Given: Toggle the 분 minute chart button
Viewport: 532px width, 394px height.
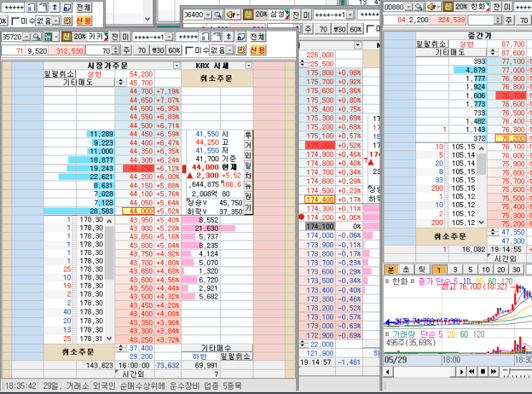Looking at the screenshot, I should pyautogui.click(x=390, y=269).
